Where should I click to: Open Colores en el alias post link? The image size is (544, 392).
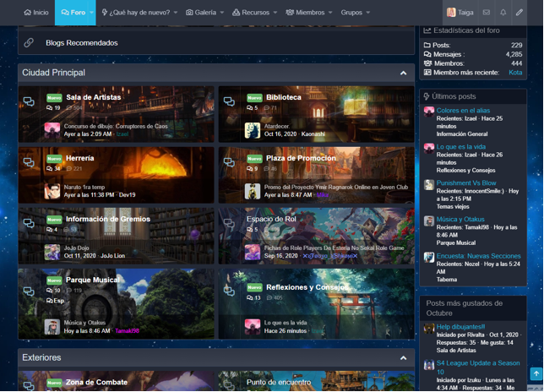463,111
